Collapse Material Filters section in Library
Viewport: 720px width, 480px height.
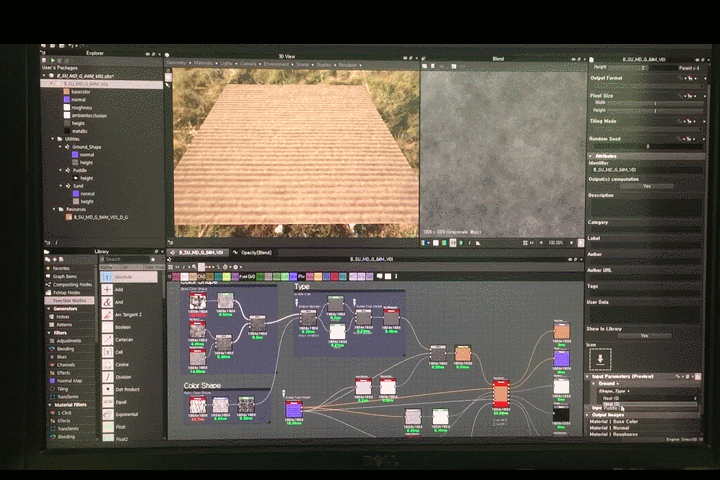49,405
